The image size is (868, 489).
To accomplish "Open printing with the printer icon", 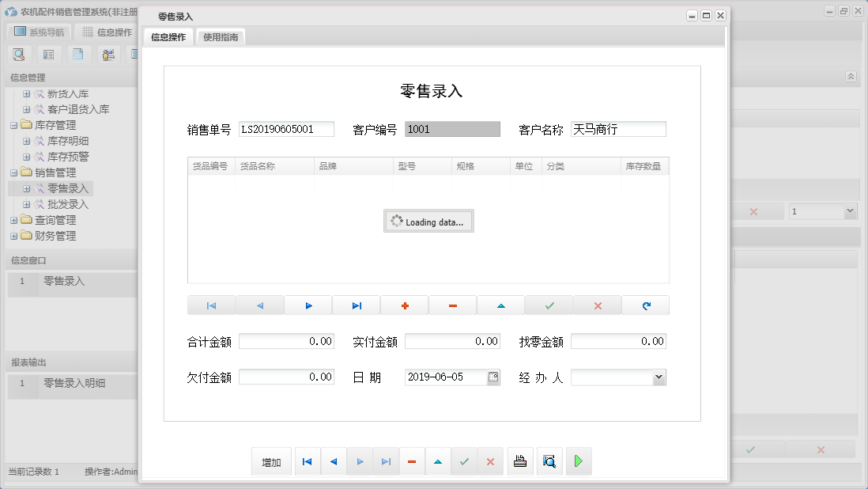I will click(x=520, y=461).
